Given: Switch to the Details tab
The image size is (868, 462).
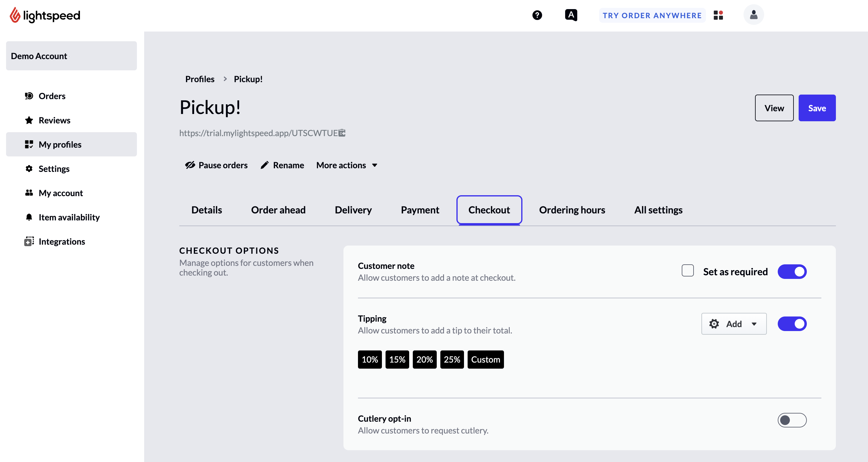Looking at the screenshot, I should [x=207, y=210].
